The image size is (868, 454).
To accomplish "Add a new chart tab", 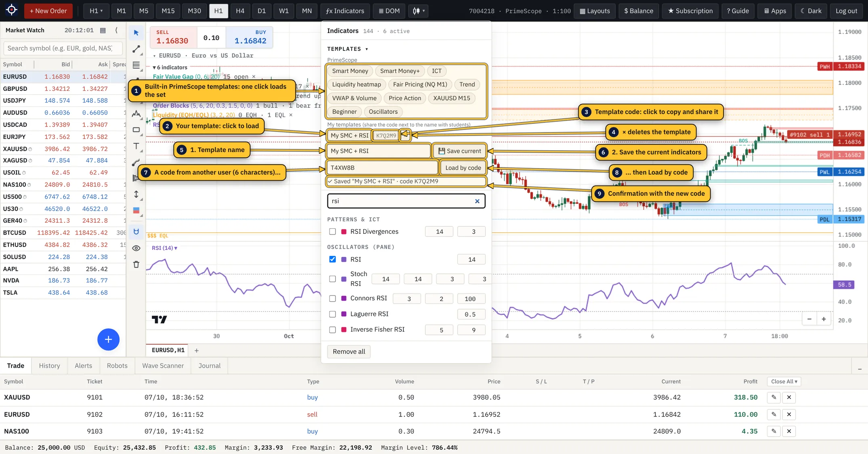I will click(197, 351).
